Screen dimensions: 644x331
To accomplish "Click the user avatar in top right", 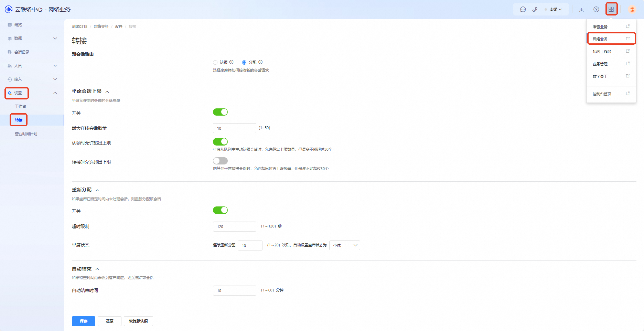I will (x=632, y=9).
